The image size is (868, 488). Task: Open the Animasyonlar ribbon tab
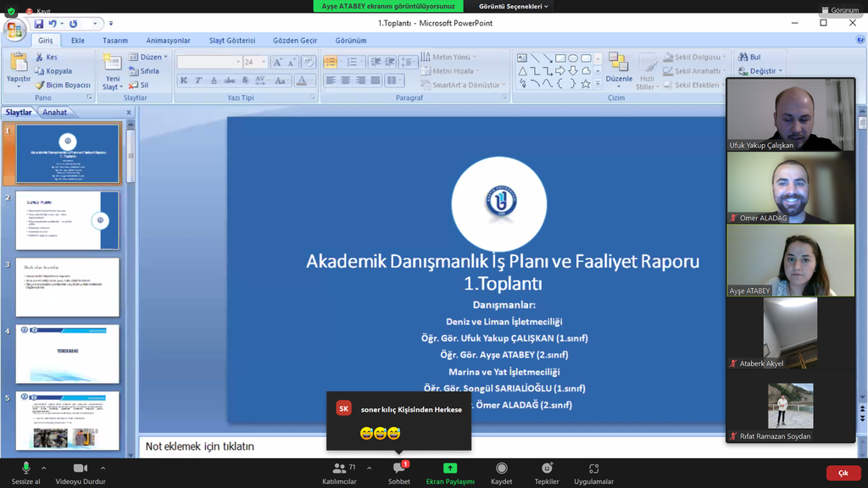[x=169, y=41]
